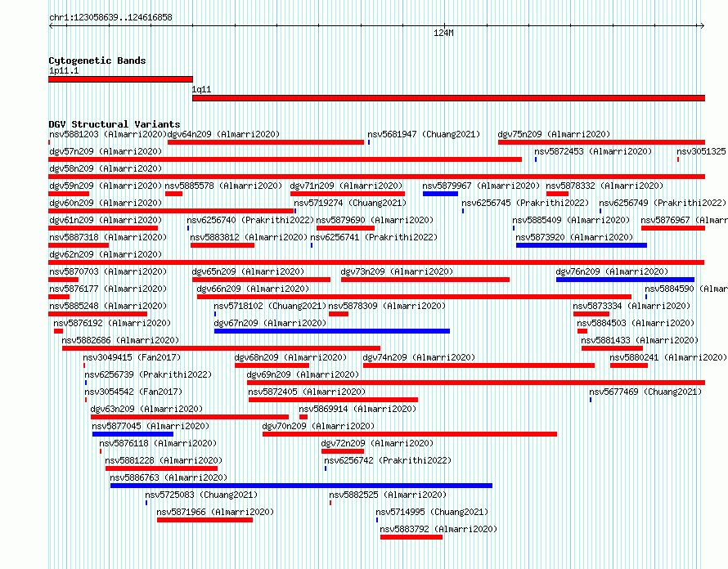Open dgv60n209 (Almarri2020) label

(106, 203)
